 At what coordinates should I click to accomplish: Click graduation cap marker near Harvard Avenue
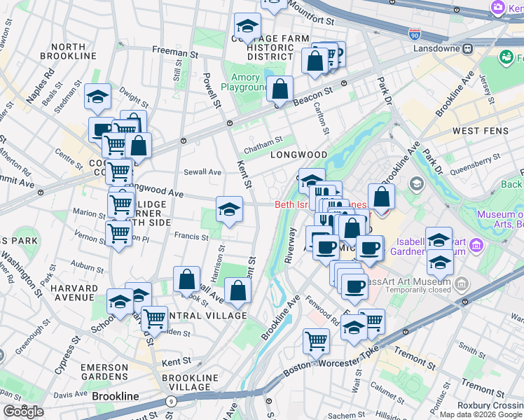tap(120, 303)
